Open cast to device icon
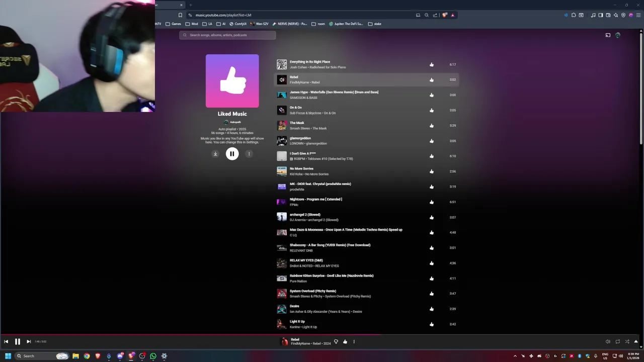Screen dimensions: 644x362 608,35
